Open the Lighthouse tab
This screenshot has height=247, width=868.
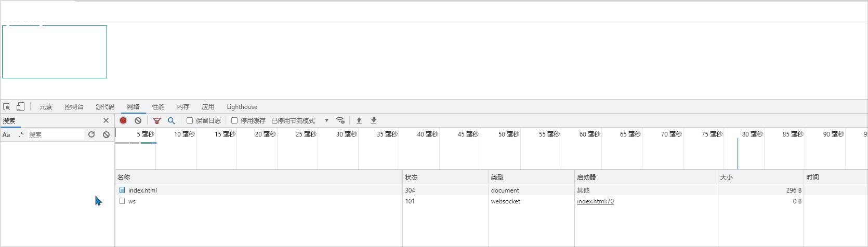tap(242, 107)
